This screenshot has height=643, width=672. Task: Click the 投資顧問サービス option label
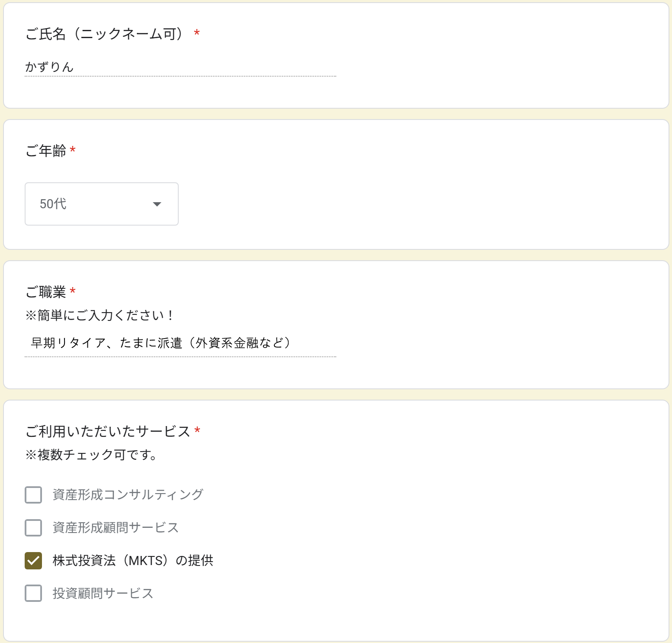click(103, 593)
